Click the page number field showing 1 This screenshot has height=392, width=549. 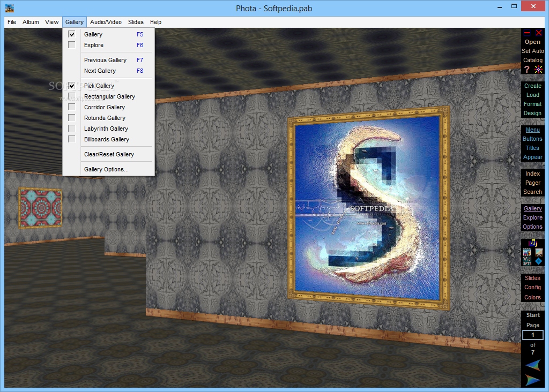[x=532, y=335]
